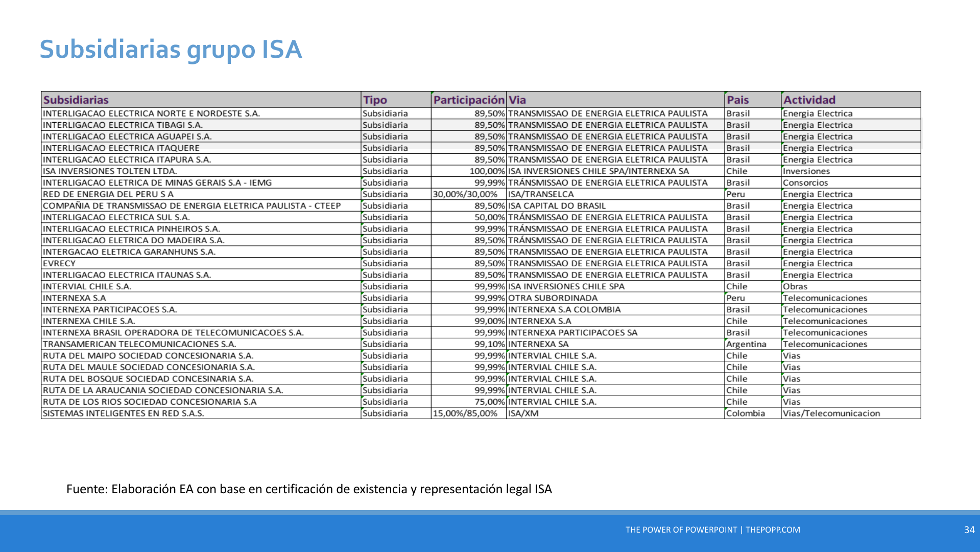This screenshot has height=552, width=980.
Task: Click cell "INTERLIGACAO ELECTRICA PINHEIROS S.A."
Action: click(201, 229)
